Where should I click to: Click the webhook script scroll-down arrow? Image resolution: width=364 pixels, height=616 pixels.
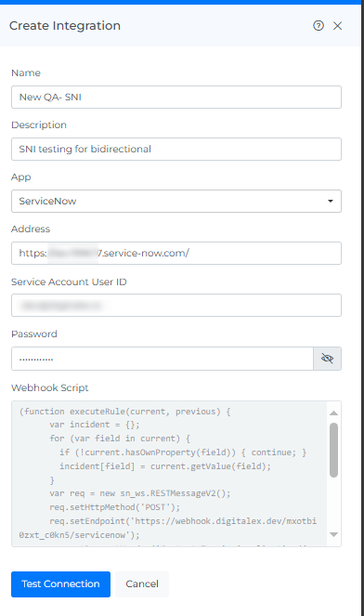click(333, 534)
